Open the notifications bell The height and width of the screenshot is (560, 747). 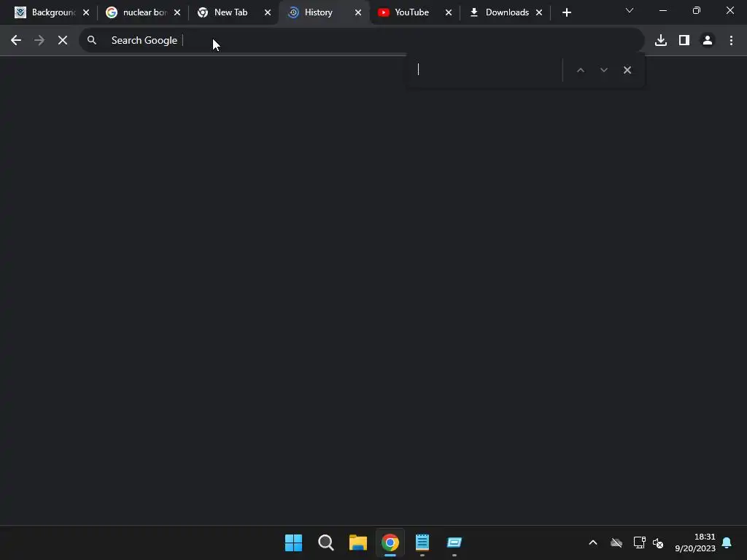[x=727, y=542]
